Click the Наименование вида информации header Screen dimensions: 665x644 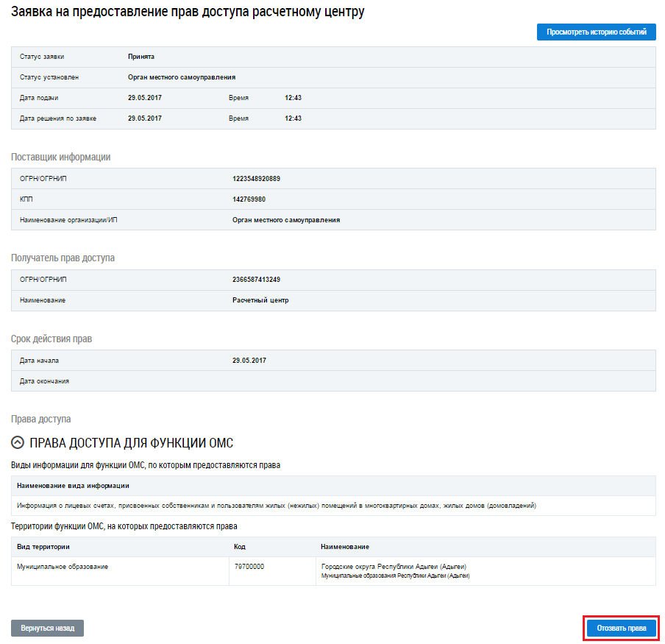pyautogui.click(x=73, y=486)
